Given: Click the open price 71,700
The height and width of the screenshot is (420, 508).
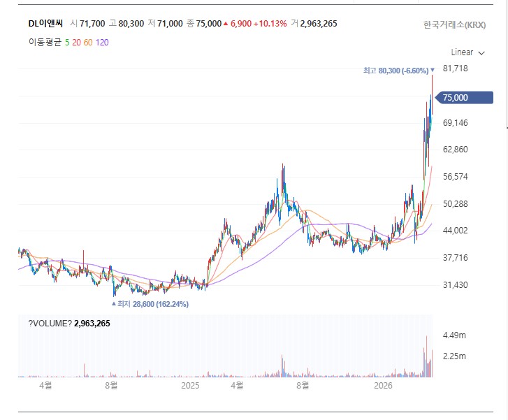Looking at the screenshot, I should tap(92, 24).
